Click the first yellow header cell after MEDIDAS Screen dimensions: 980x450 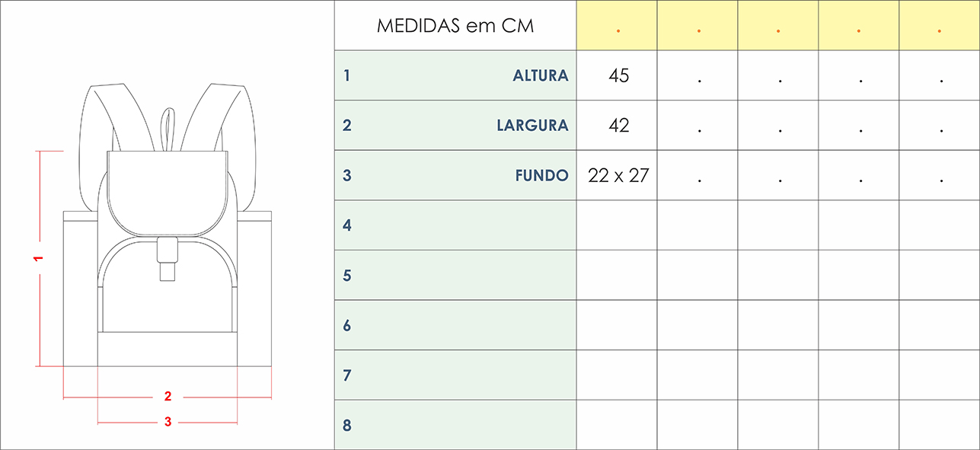pos(618,26)
